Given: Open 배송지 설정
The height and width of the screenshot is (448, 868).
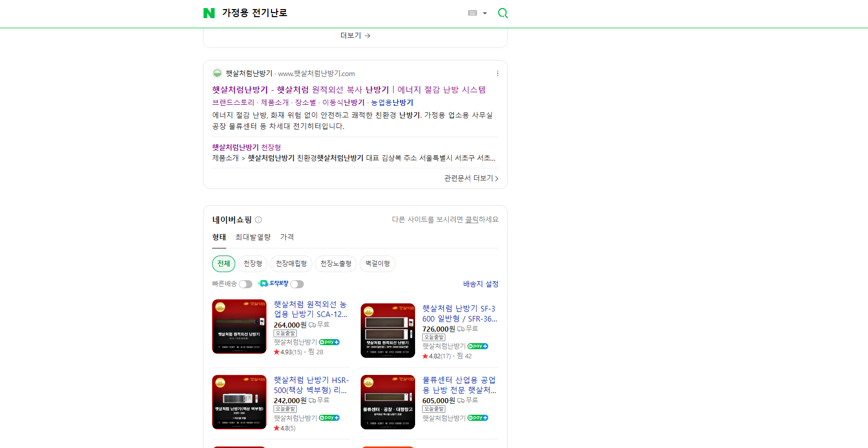Looking at the screenshot, I should [481, 284].
